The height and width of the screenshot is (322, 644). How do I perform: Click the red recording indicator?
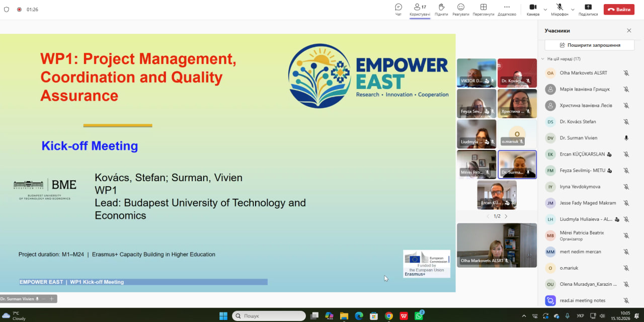(x=19, y=9)
